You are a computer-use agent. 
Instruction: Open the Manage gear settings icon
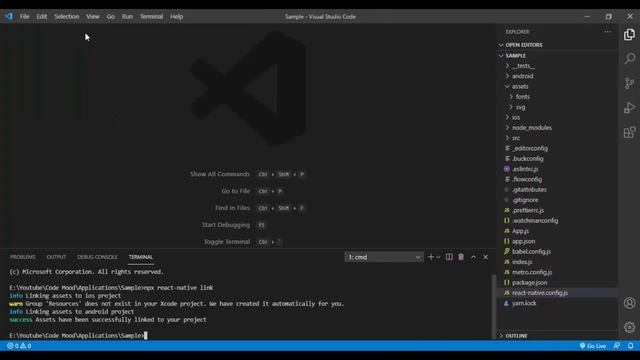pos(629,327)
